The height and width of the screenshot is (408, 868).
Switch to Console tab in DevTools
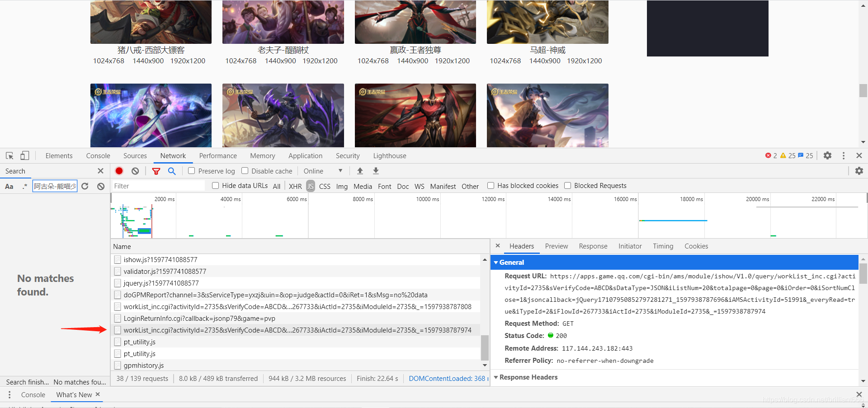point(98,155)
